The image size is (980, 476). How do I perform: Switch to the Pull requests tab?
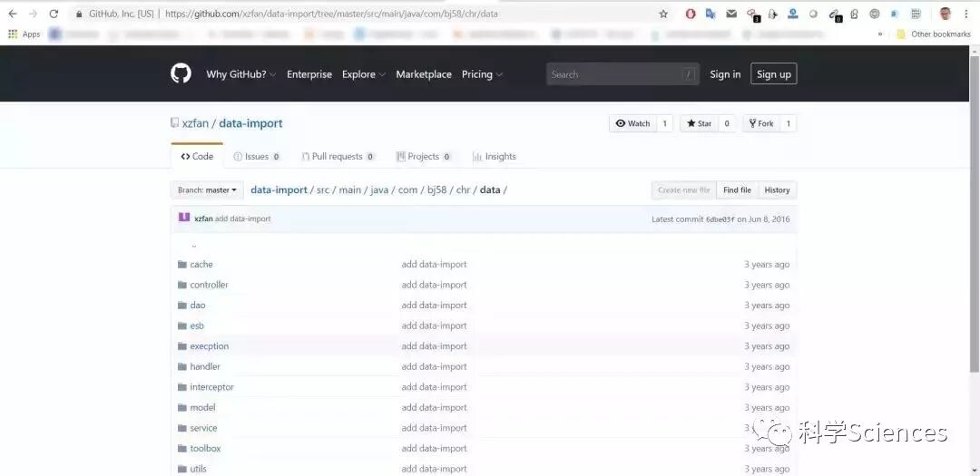338,157
